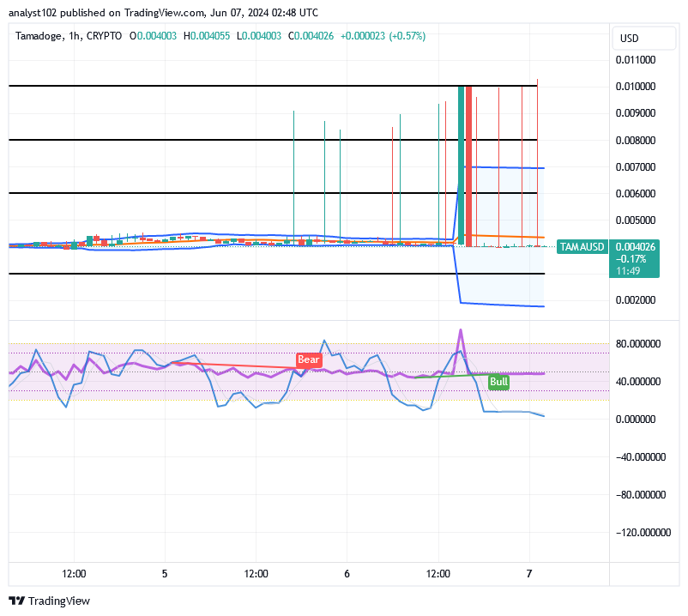The height and width of the screenshot is (616, 688).
Task: Click the analyst102 published header text
Action: tap(163, 13)
